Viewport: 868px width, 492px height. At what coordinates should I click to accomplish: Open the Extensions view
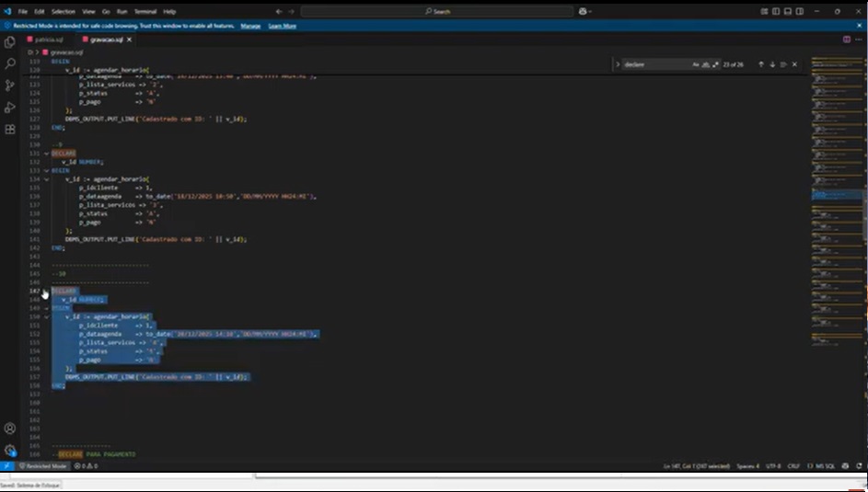click(x=10, y=130)
